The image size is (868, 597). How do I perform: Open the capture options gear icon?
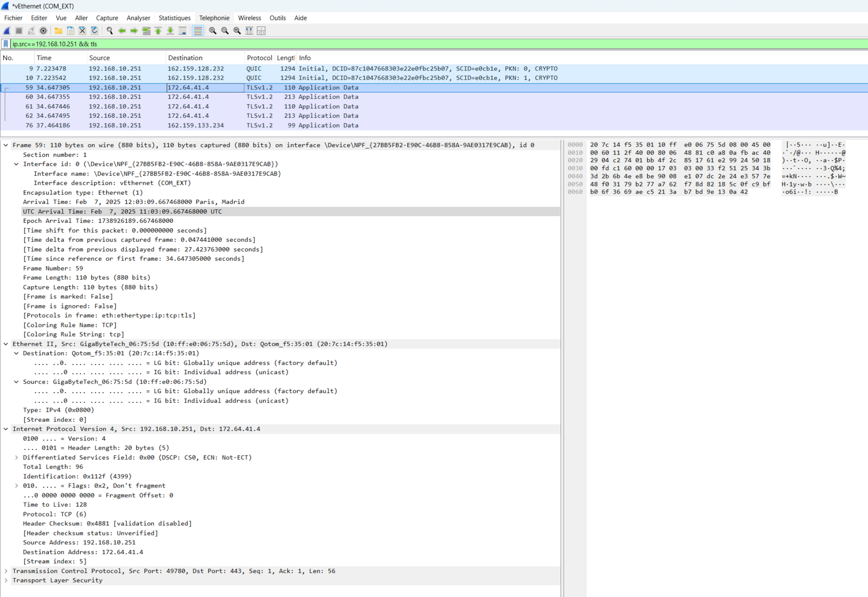click(x=43, y=31)
